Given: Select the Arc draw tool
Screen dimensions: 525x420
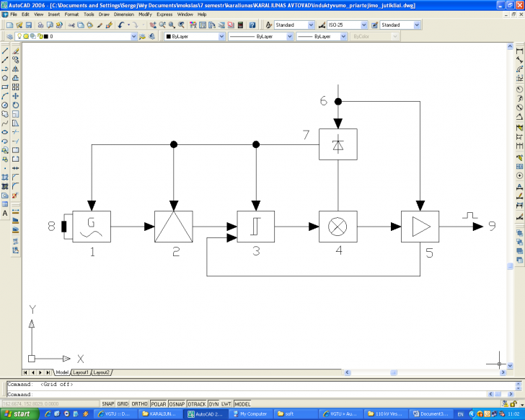Looking at the screenshot, I should 5,96.
